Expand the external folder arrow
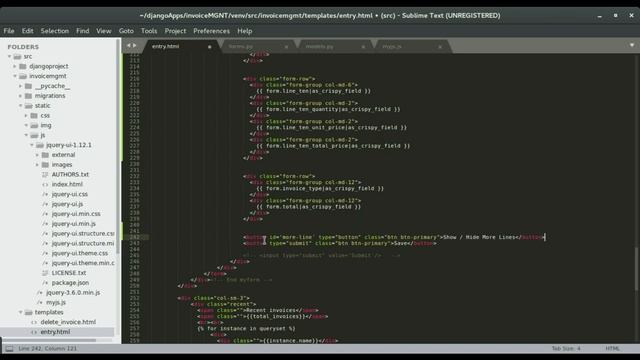 point(37,155)
